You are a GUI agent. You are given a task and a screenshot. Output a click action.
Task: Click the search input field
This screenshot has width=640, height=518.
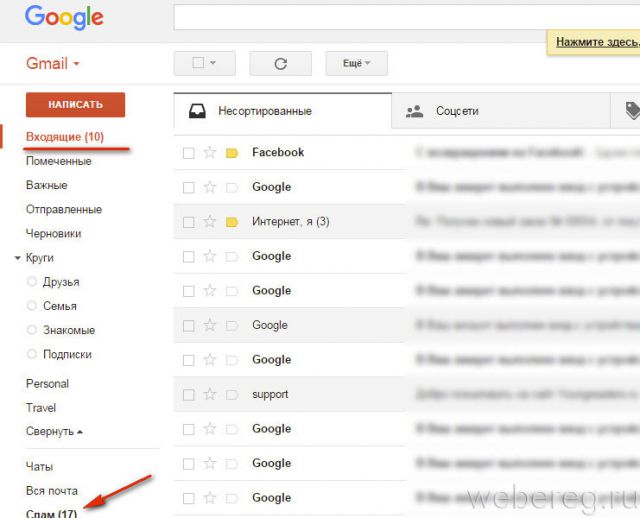(x=407, y=17)
